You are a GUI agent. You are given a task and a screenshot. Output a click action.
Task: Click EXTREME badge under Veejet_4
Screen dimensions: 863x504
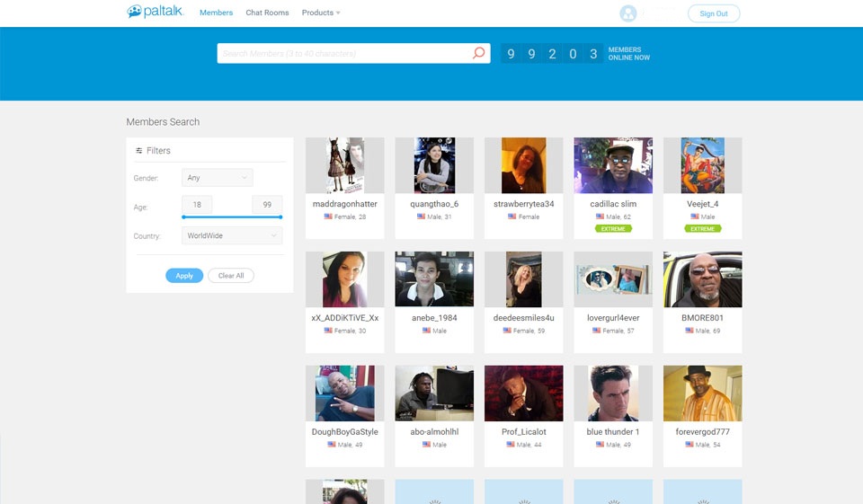[x=702, y=229]
